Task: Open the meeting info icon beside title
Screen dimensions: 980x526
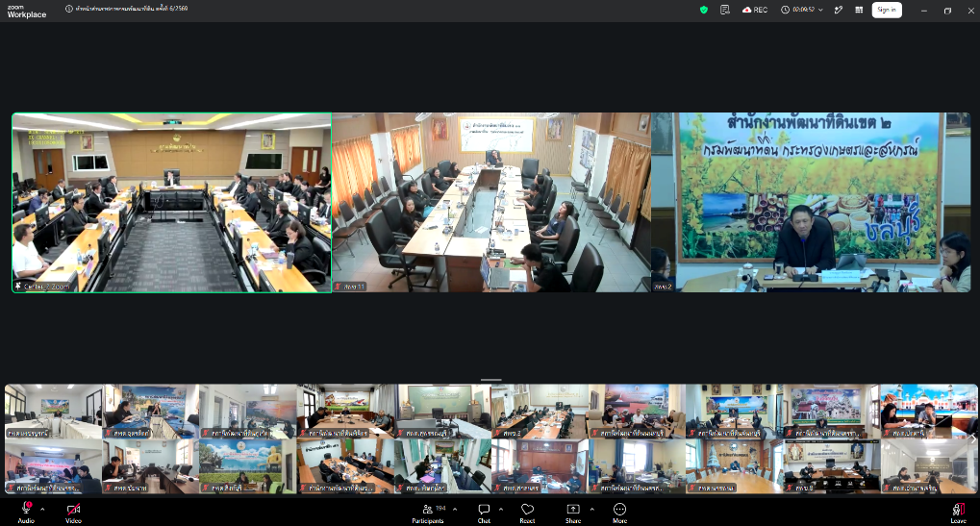Action: tap(68, 9)
